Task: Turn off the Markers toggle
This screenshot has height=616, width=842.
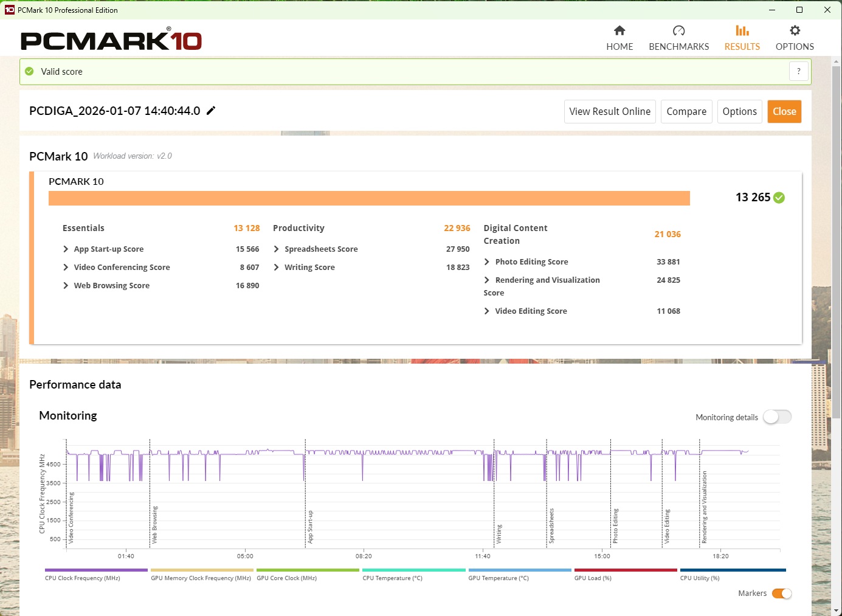Action: 781,594
